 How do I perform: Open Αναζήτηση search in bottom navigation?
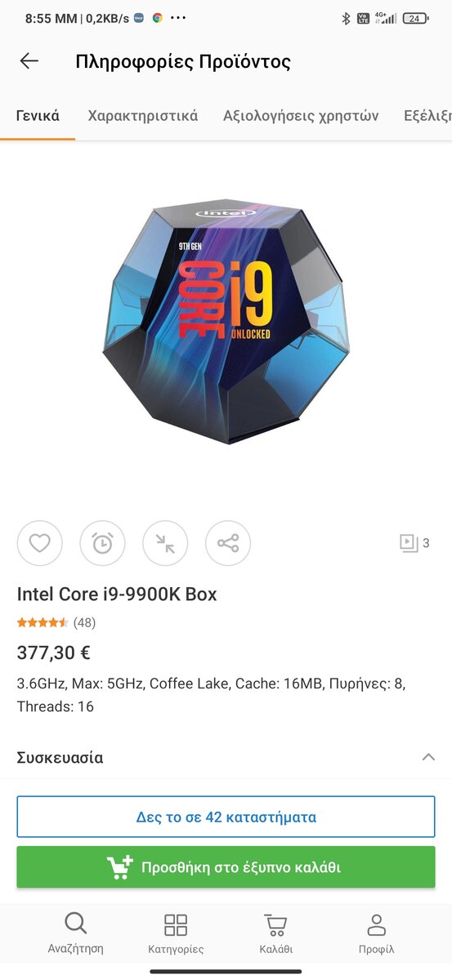pyautogui.click(x=75, y=933)
